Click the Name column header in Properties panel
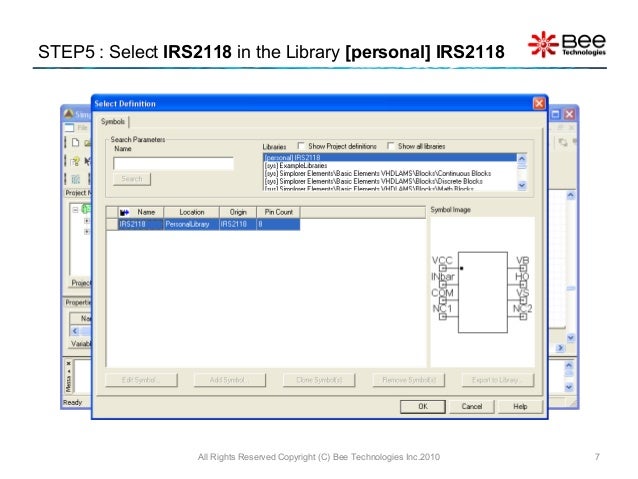 81,318
